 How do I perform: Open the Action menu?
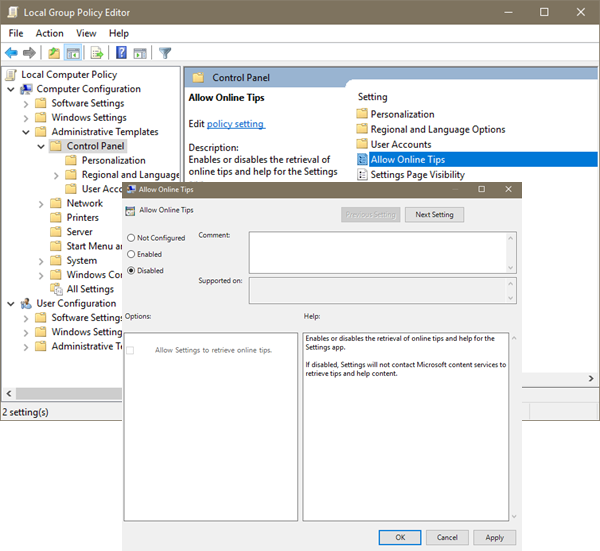pyautogui.click(x=49, y=33)
